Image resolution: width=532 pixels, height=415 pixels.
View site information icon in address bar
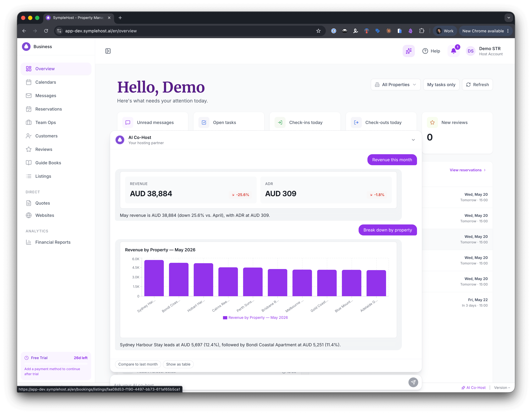click(x=59, y=31)
